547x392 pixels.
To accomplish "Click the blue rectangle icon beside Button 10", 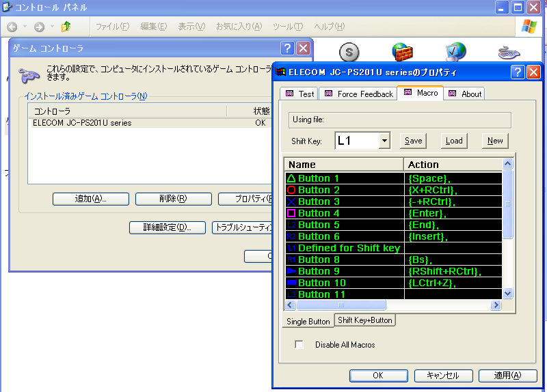I will pos(291,283).
